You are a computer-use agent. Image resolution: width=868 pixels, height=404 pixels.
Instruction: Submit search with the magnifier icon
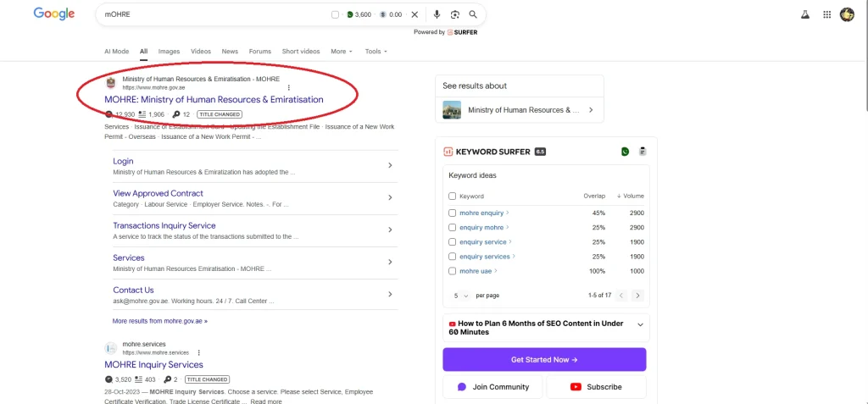point(473,14)
